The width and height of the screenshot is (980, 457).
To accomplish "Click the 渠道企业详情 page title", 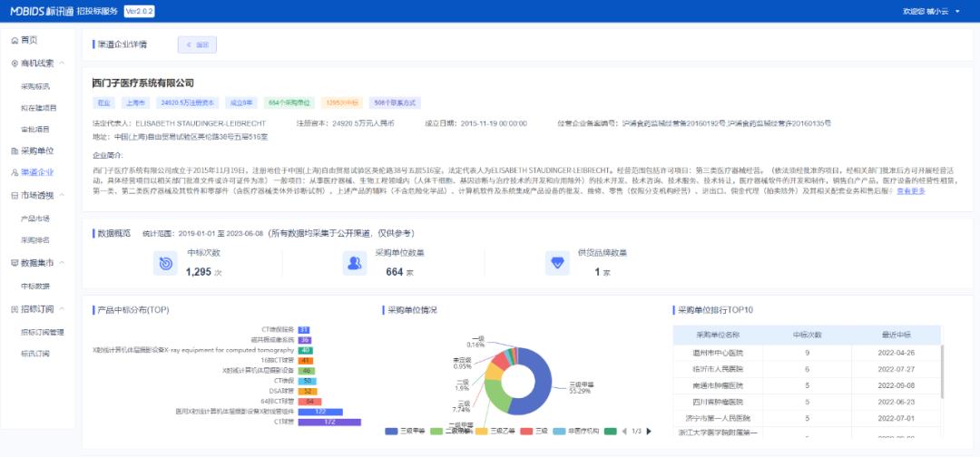I will pyautogui.click(x=122, y=45).
